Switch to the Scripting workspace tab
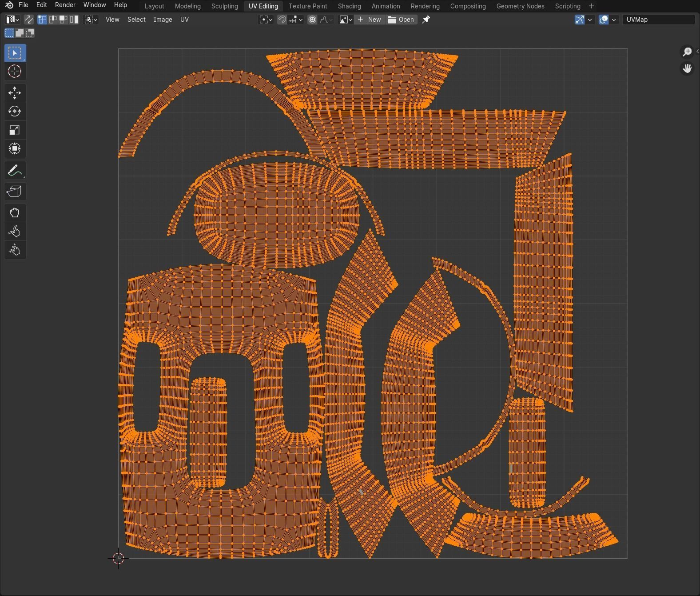This screenshot has height=596, width=700. [568, 6]
